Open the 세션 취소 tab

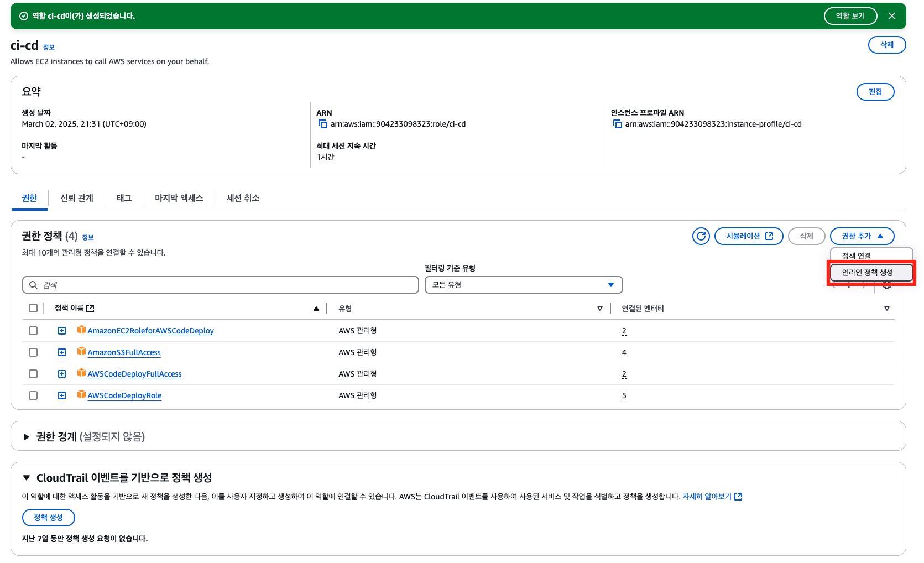[x=243, y=198]
